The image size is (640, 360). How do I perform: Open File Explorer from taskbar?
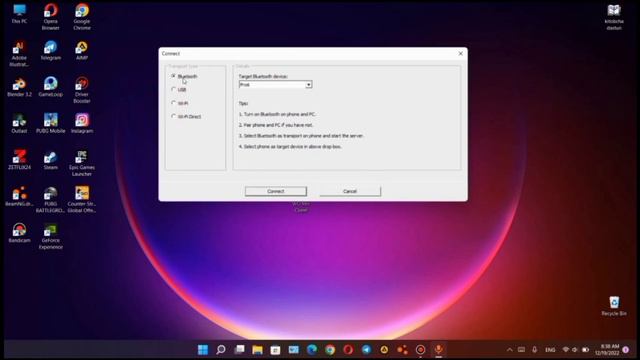point(257,350)
